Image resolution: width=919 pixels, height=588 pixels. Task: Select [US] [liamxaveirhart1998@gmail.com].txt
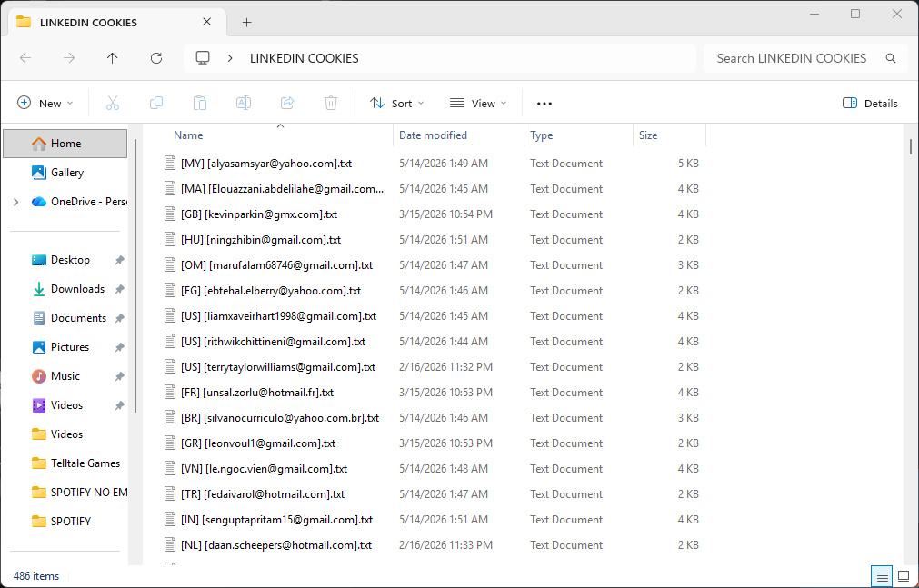[x=270, y=316]
